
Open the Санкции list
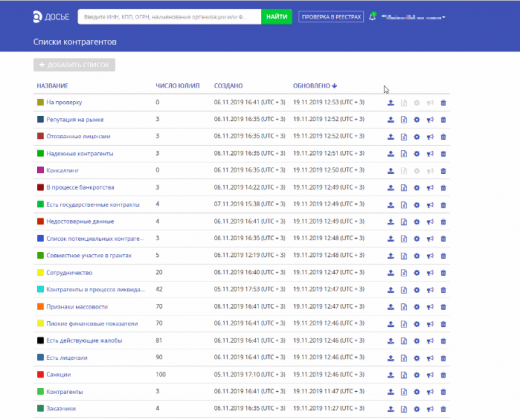[58, 374]
